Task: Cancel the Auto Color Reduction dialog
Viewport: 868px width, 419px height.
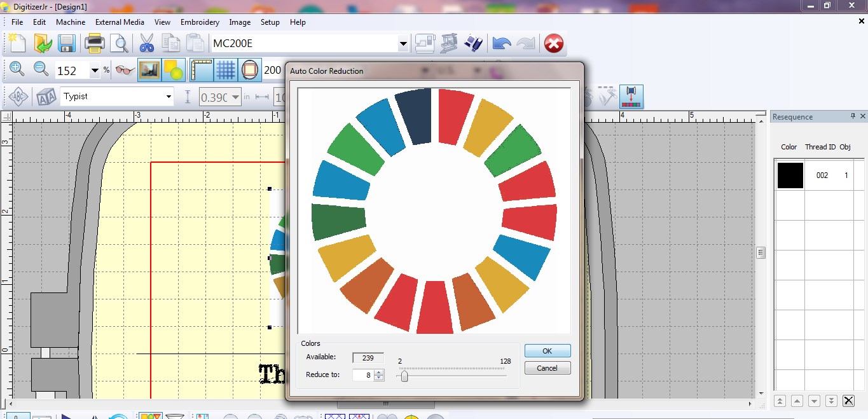Action: [x=548, y=368]
